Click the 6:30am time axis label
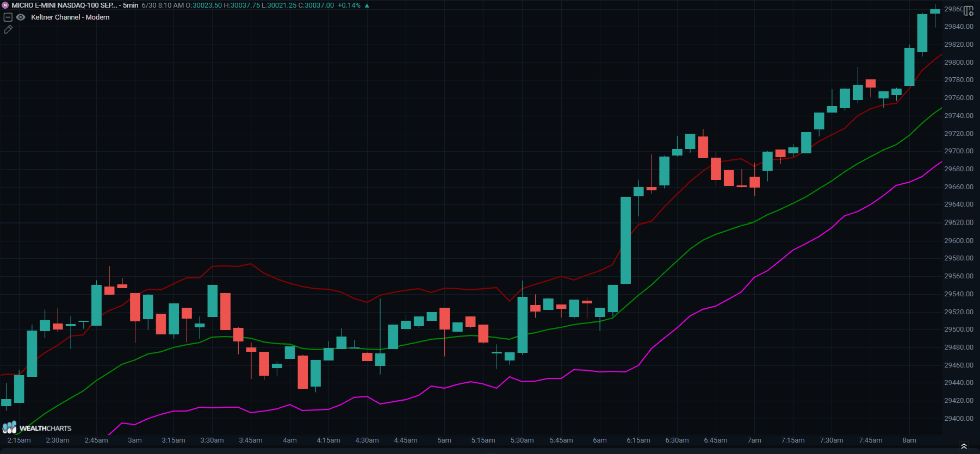This screenshot has height=454, width=980. (x=677, y=440)
